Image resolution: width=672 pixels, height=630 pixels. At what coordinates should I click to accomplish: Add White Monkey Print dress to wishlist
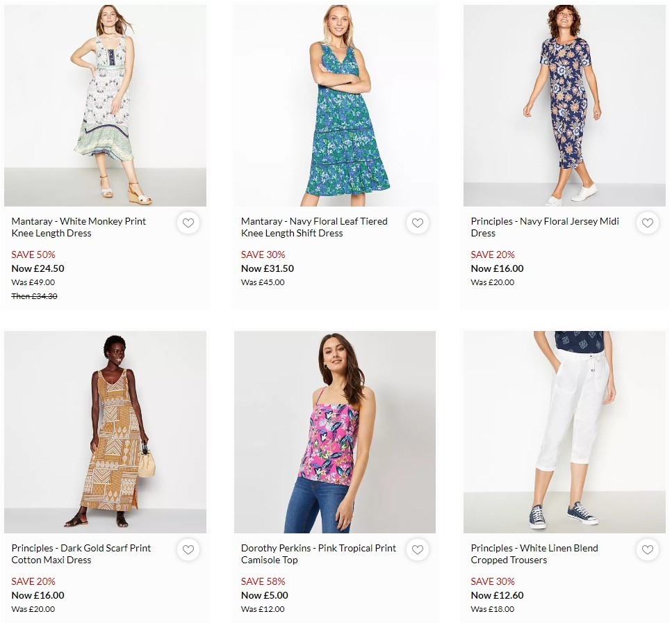188,223
